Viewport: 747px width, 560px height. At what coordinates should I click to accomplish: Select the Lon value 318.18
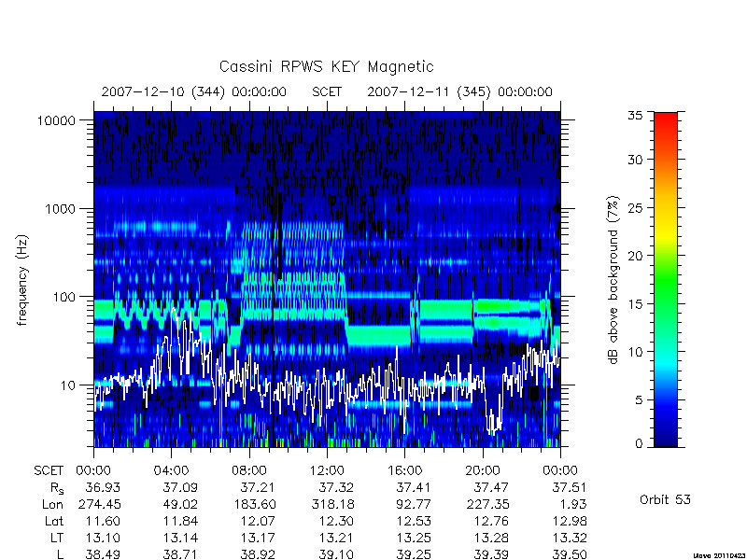click(332, 504)
